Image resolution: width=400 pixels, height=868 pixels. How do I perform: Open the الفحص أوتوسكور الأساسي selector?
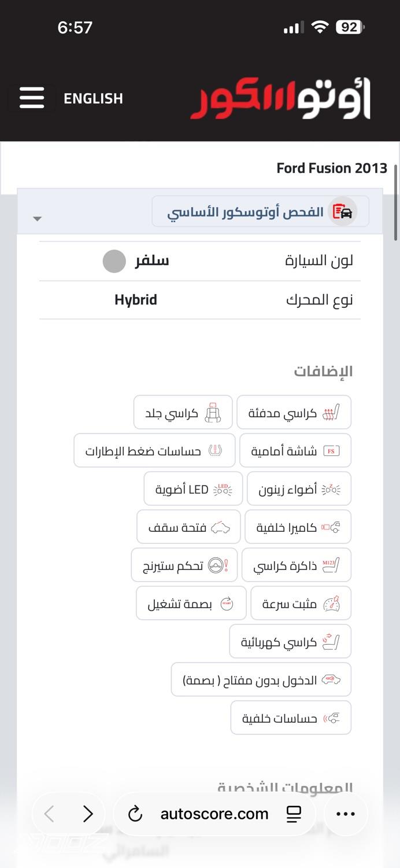[260, 211]
